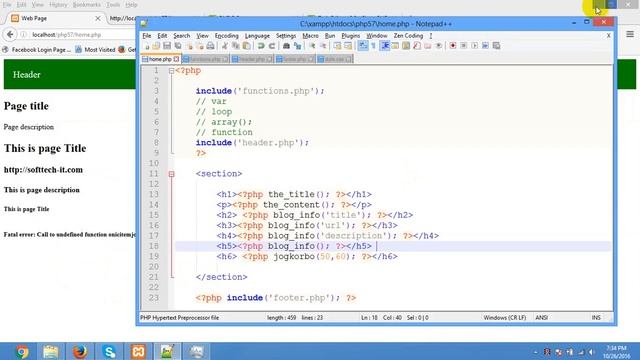
Task: Close the Web Page browser tab
Action: [x=98, y=18]
